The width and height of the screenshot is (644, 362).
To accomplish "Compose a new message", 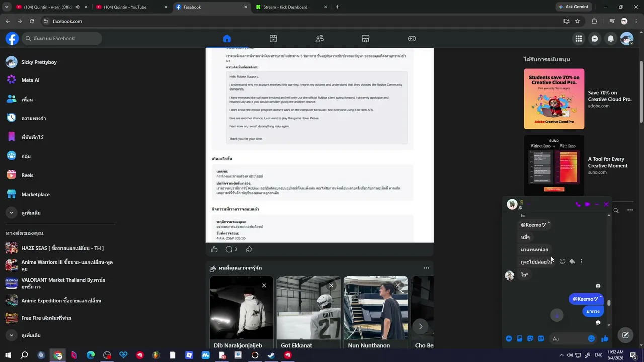I will click(625, 335).
